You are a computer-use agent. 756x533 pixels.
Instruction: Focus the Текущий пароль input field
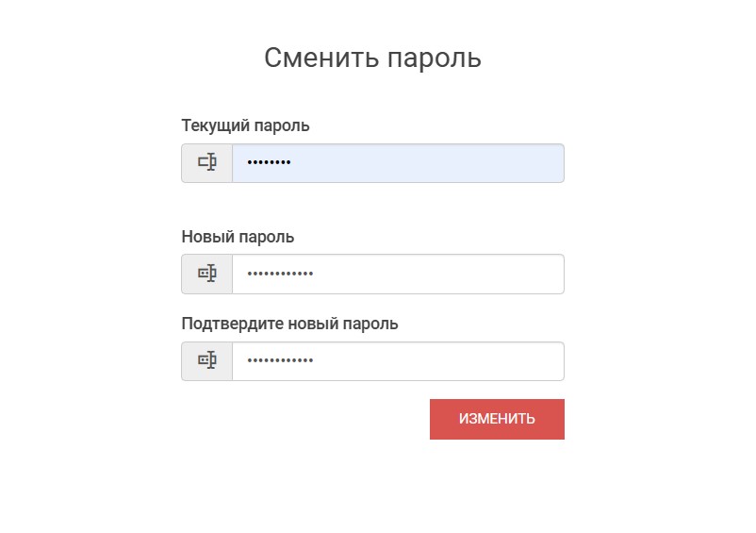click(398, 163)
